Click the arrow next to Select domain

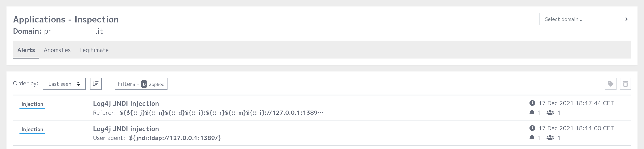click(x=626, y=19)
